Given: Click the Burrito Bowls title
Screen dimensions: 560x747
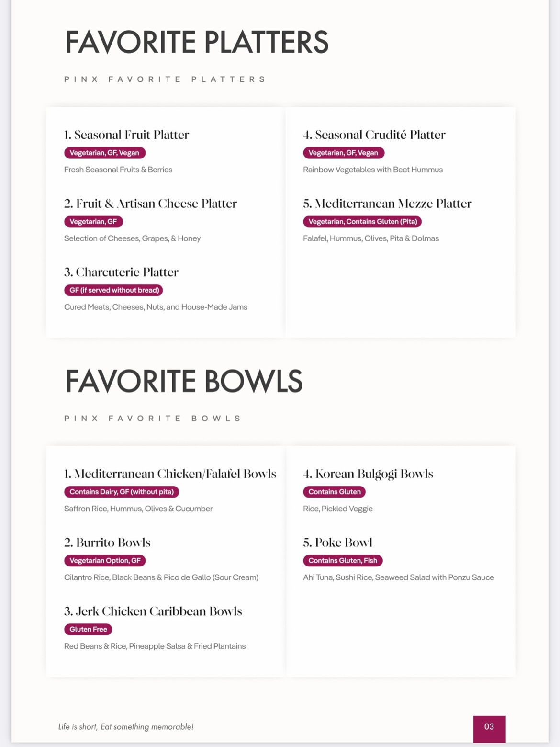Looking at the screenshot, I should tap(107, 543).
